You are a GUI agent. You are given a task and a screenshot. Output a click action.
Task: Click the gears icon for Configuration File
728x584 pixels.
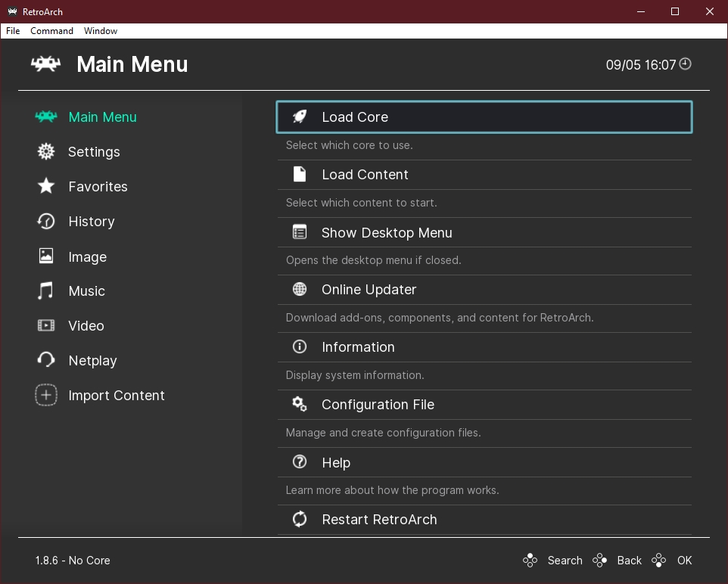[300, 405]
